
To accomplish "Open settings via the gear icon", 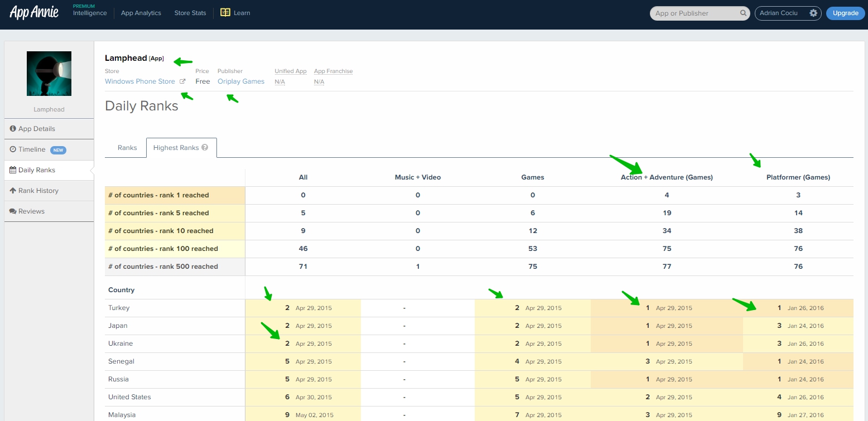I will click(x=813, y=13).
